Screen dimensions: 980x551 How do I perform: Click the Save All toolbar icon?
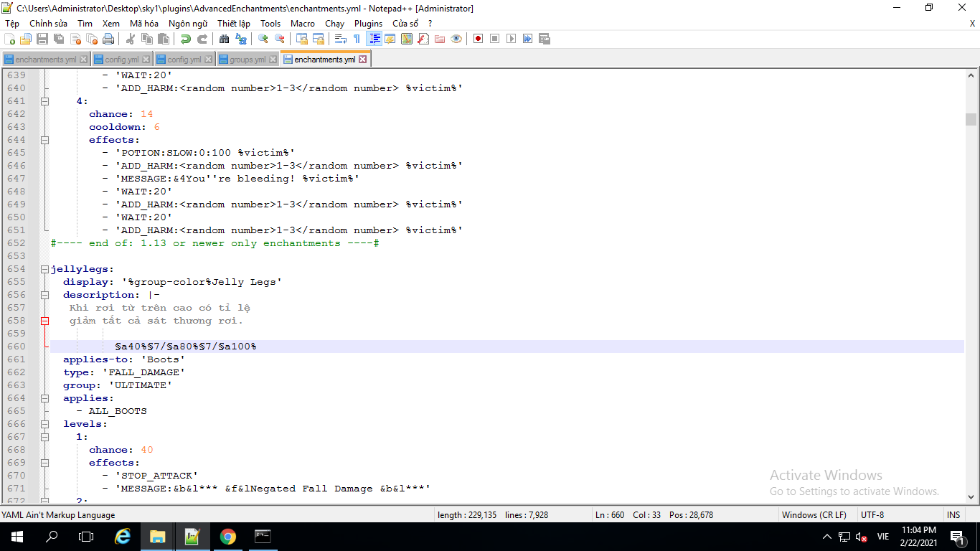tap(59, 39)
